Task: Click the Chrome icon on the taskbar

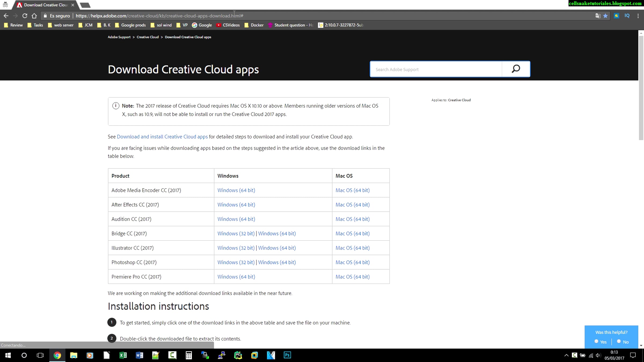Action: (x=57, y=355)
